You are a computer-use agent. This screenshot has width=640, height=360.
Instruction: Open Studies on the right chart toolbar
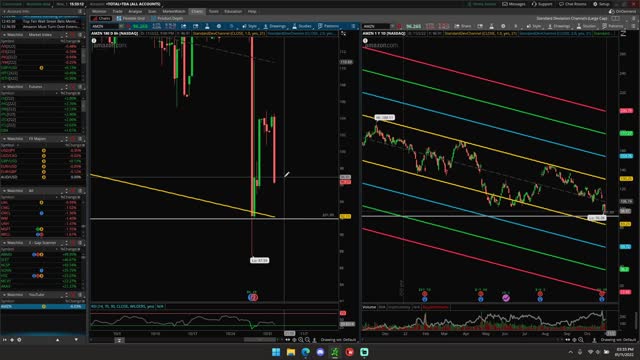pos(586,26)
